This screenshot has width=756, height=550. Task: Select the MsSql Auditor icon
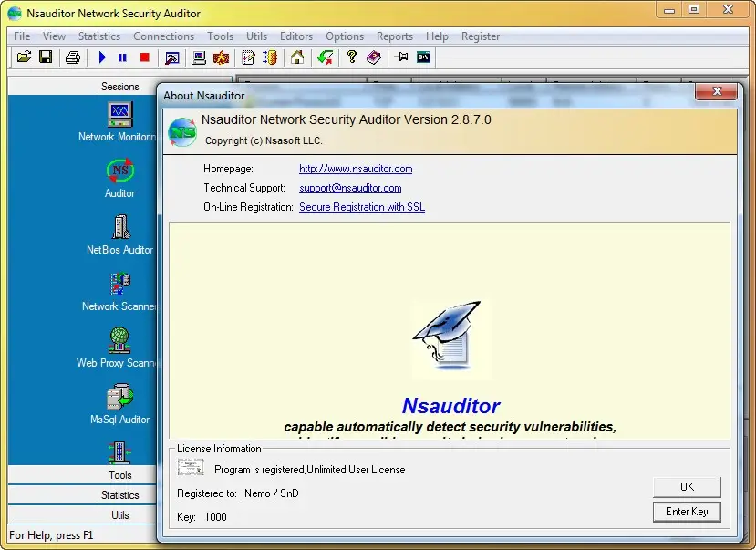(x=119, y=397)
